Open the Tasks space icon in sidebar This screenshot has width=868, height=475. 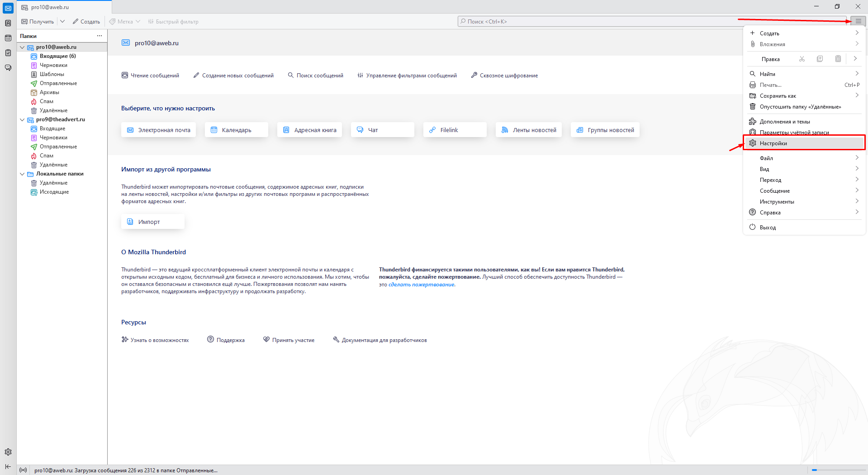click(x=8, y=53)
